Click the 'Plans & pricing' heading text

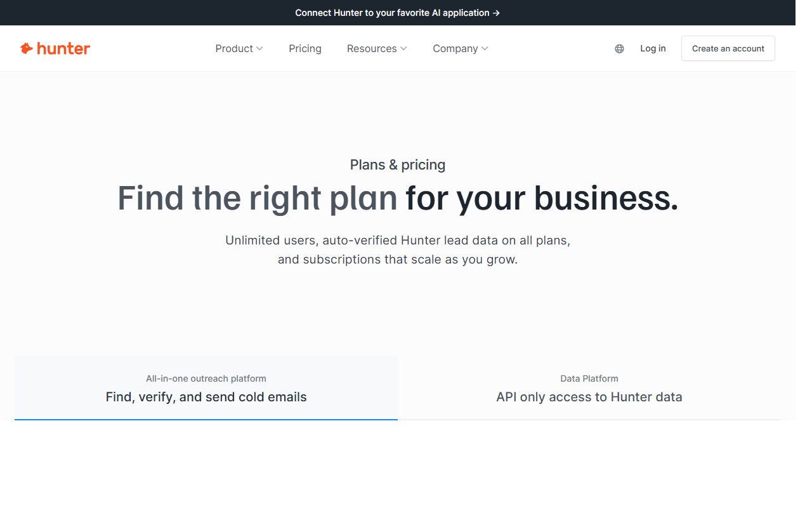(x=398, y=164)
